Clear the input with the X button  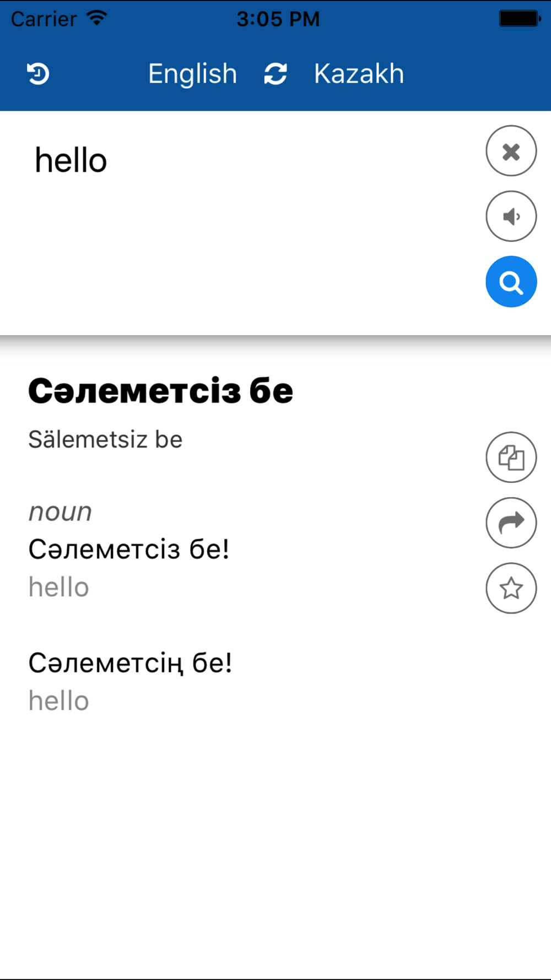coord(511,151)
